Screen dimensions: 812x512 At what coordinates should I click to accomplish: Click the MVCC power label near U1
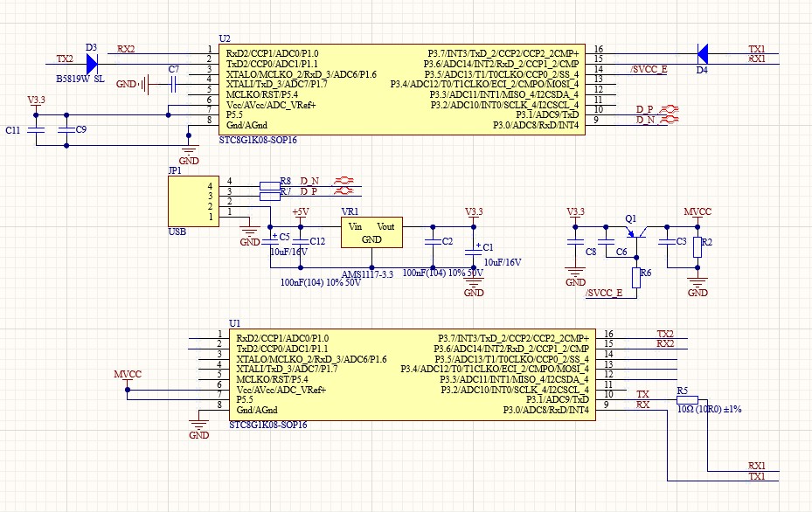point(128,374)
